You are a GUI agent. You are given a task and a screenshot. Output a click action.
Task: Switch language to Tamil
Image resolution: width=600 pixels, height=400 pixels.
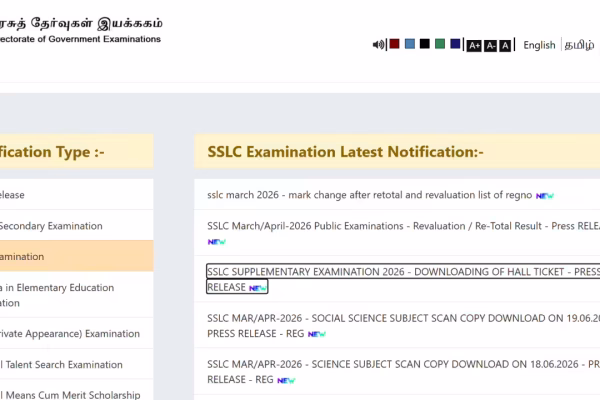579,45
